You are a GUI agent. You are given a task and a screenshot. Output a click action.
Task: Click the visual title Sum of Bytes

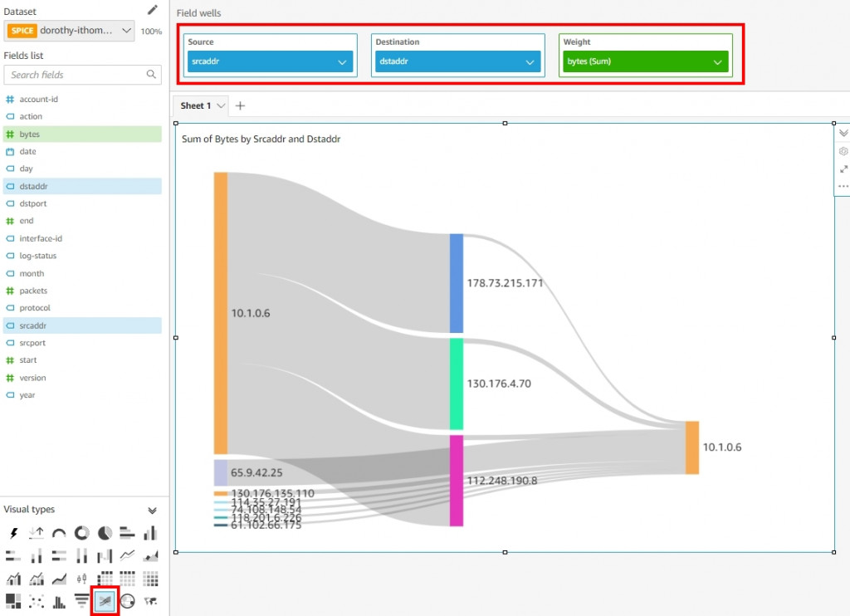tap(261, 139)
